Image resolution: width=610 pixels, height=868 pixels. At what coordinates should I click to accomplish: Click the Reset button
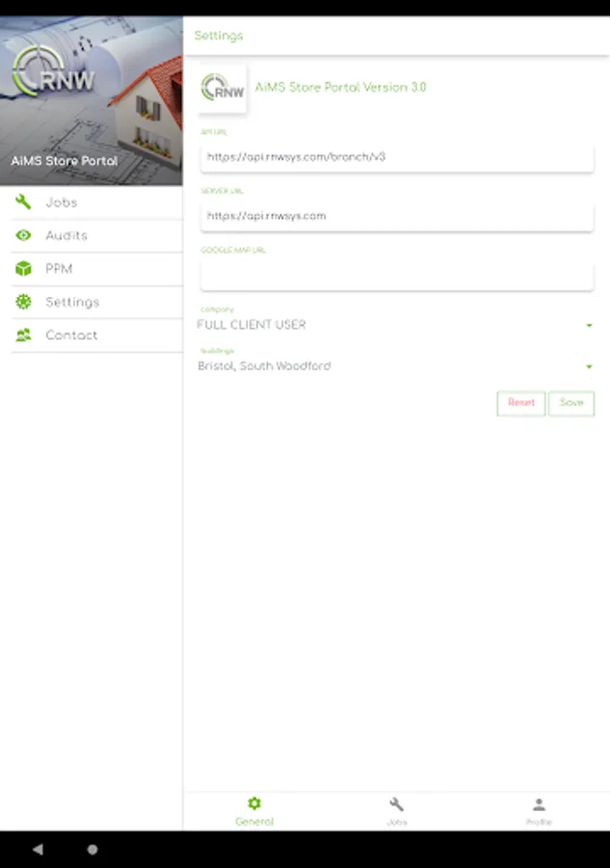(521, 403)
